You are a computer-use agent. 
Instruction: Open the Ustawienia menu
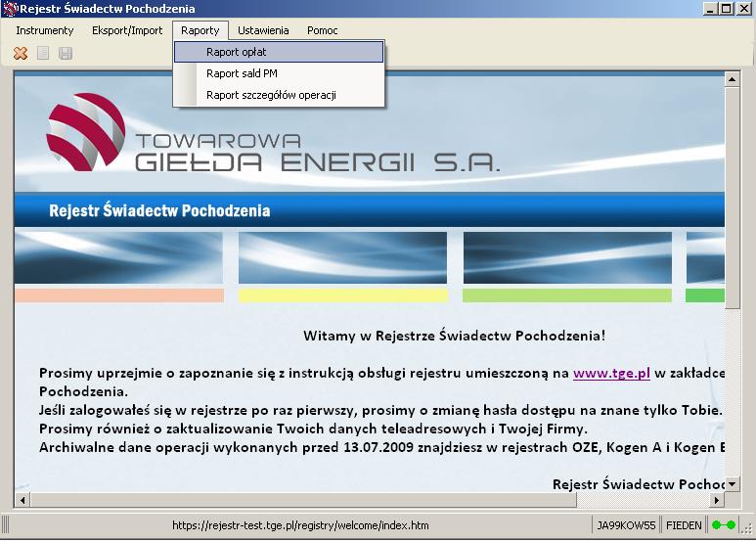tap(263, 30)
